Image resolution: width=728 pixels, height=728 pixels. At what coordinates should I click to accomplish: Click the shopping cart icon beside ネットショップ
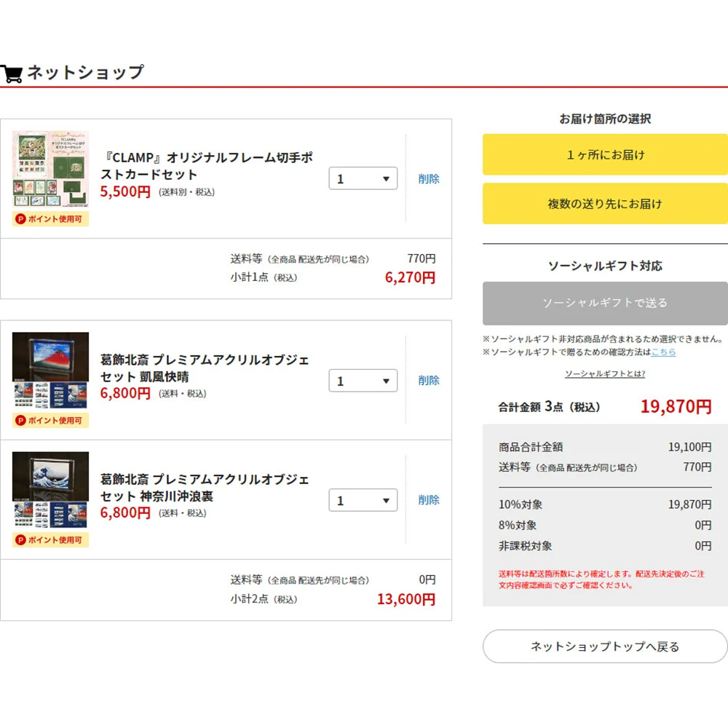click(12, 74)
